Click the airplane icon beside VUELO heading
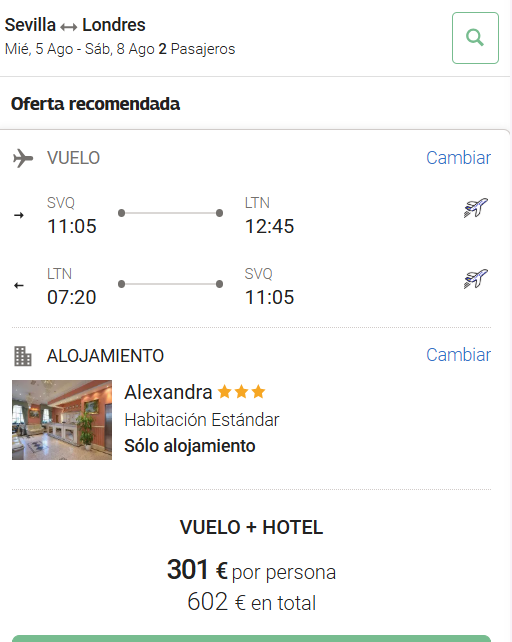The image size is (512, 642). pos(23,158)
